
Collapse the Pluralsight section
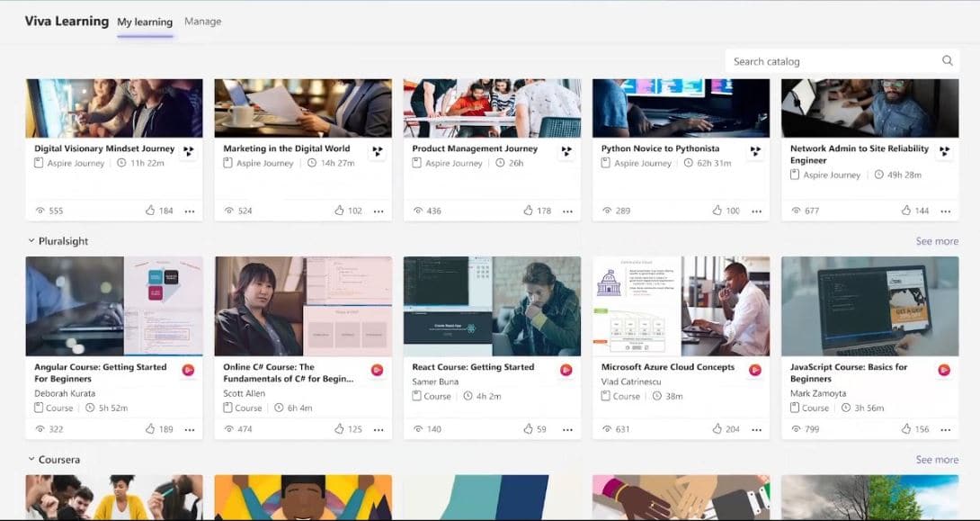31,241
